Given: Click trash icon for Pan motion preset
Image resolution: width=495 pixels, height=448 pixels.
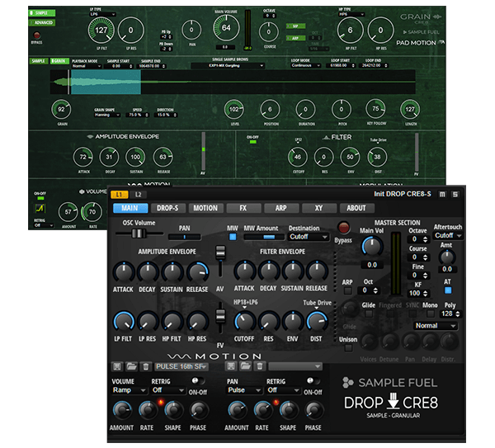Looking at the screenshot, I should click(x=260, y=366).
